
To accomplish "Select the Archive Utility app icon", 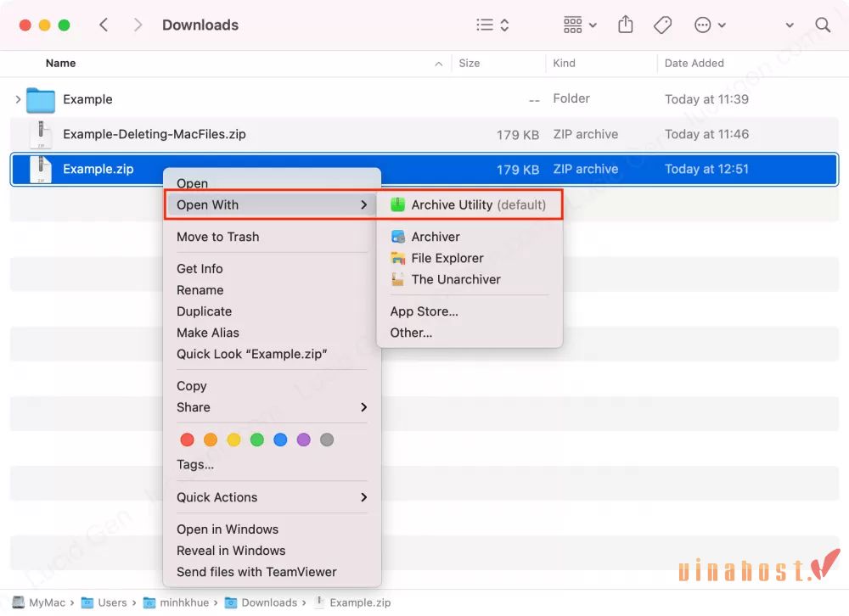I will 398,204.
